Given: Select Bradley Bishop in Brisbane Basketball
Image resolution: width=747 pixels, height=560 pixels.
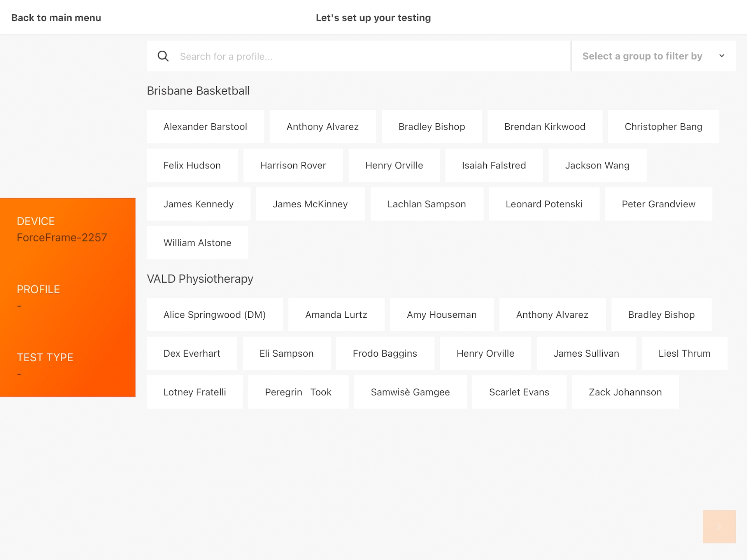Looking at the screenshot, I should (431, 127).
